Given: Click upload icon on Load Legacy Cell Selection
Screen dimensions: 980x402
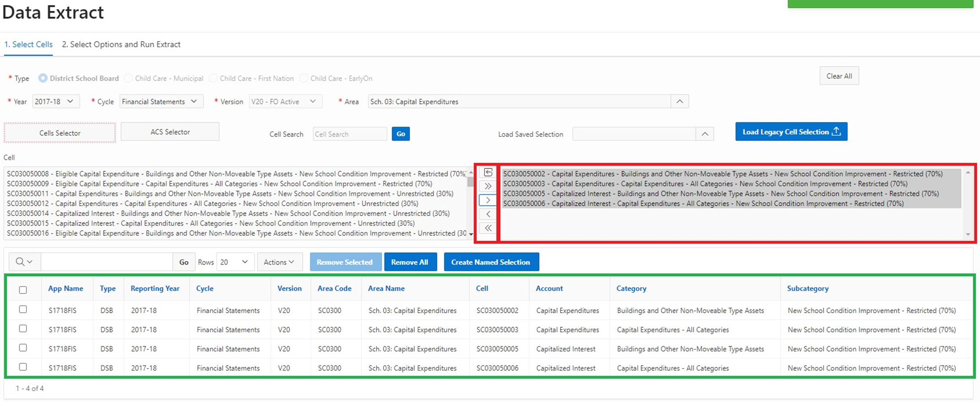Looking at the screenshot, I should click(x=836, y=131).
